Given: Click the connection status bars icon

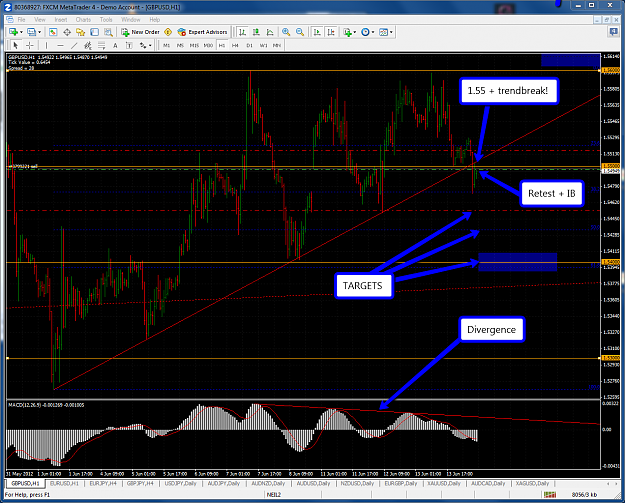Looking at the screenshot, I should pyautogui.click(x=549, y=495).
